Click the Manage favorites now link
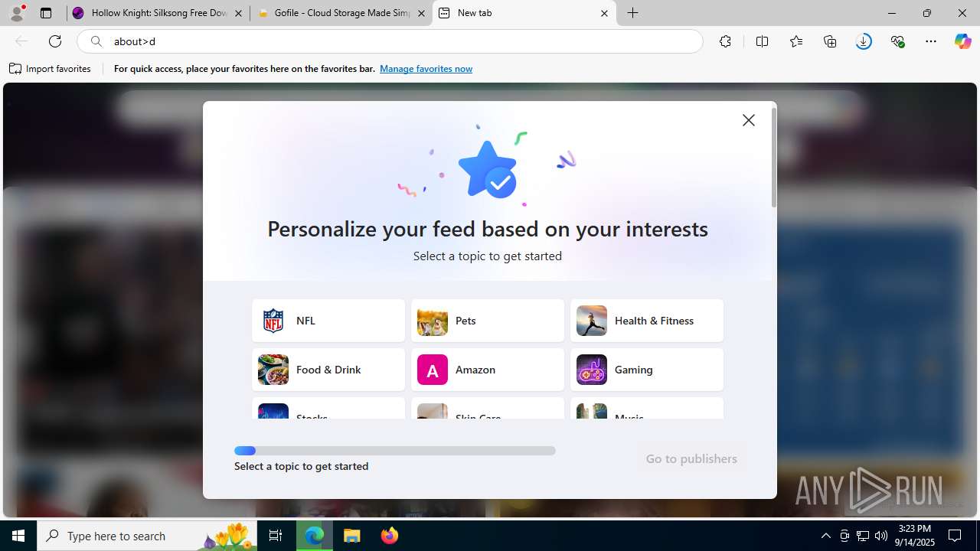Viewport: 980px width, 551px height. (x=426, y=69)
